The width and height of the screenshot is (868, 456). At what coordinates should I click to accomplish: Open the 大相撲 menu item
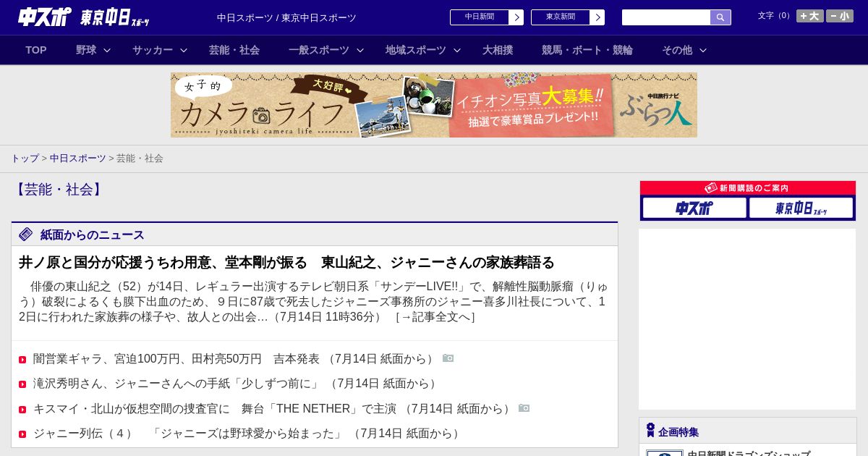point(498,50)
